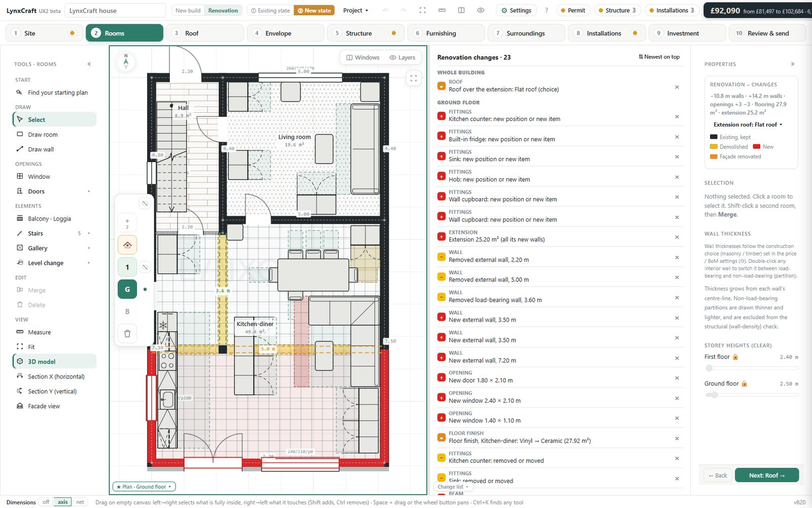Open the Review & send step
The width and height of the screenshot is (812, 508).
pyautogui.click(x=768, y=33)
